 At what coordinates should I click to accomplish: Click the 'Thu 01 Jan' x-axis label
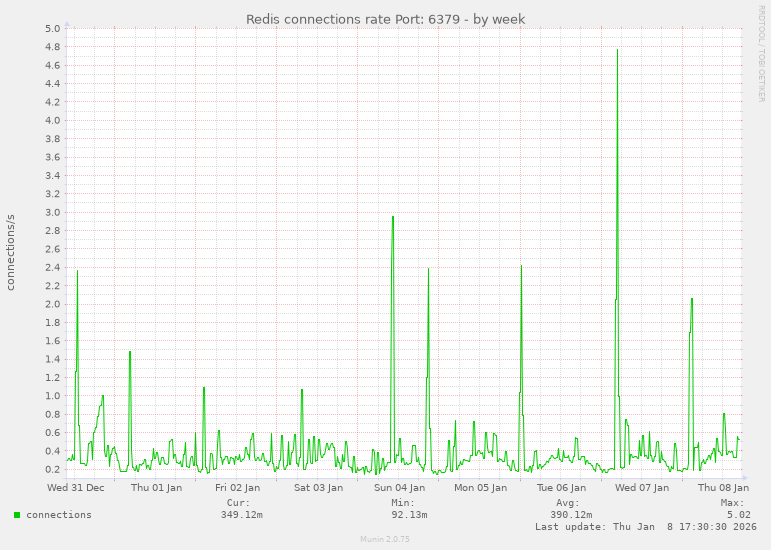click(156, 488)
